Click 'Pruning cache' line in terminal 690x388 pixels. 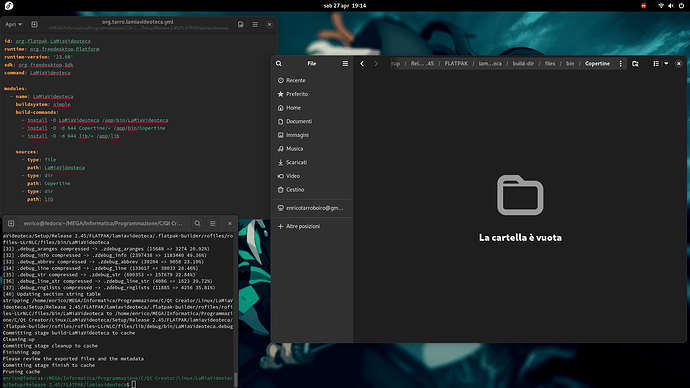coord(21,372)
